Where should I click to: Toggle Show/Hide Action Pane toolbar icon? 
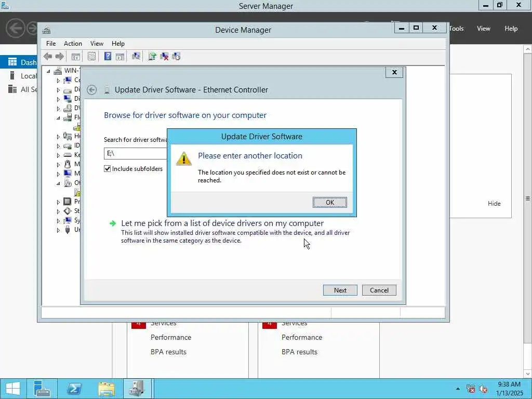click(120, 56)
